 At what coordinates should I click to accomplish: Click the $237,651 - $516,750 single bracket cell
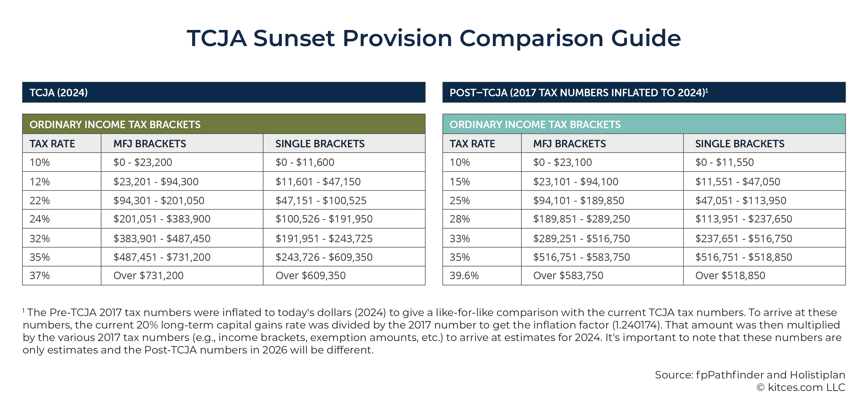click(764, 238)
